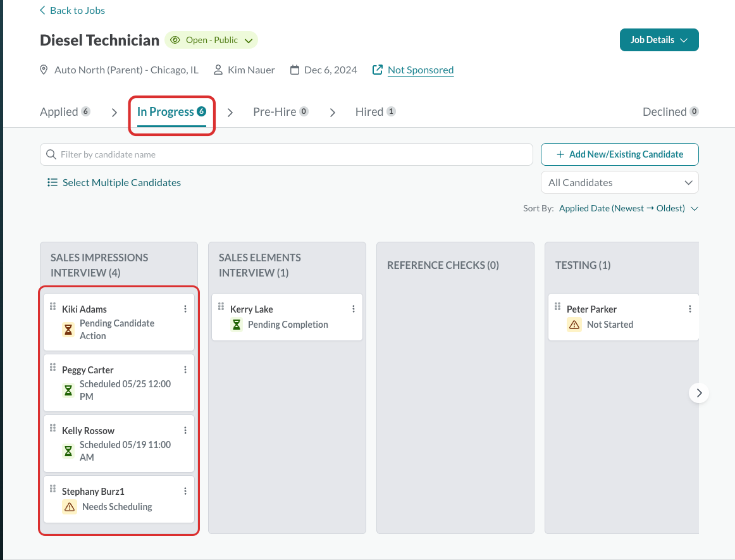
Task: Open Stephany Burz1 three-dot menu
Action: tap(185, 491)
